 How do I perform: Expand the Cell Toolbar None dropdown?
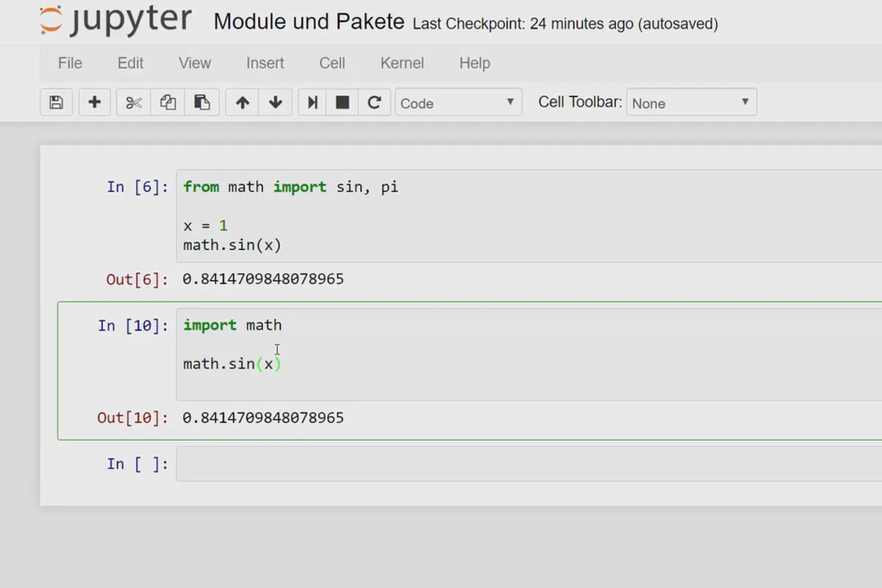(x=691, y=103)
